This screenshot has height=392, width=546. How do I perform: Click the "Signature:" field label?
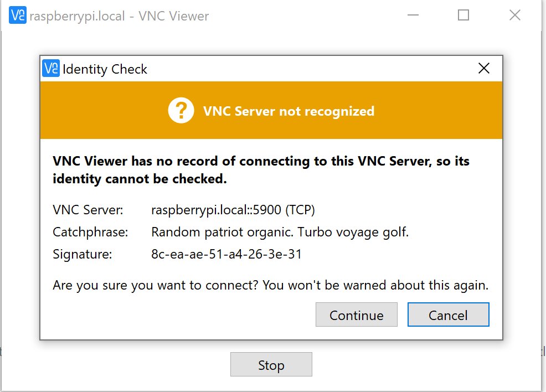pyautogui.click(x=83, y=255)
